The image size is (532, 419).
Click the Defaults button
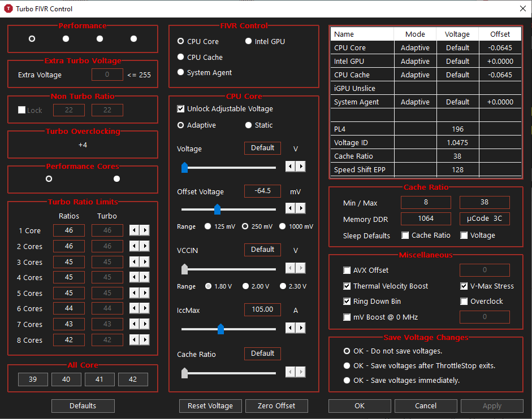(83, 406)
